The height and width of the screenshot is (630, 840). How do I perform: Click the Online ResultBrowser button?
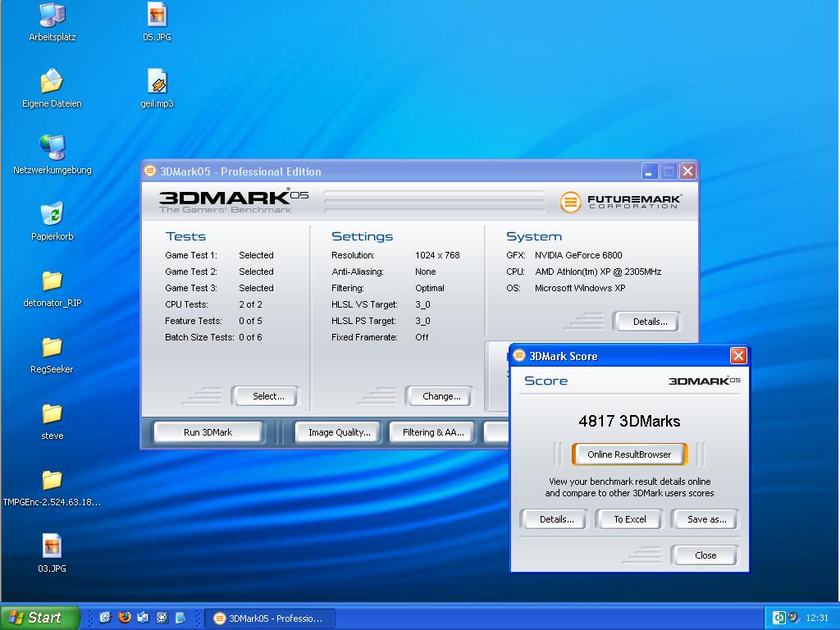(x=629, y=454)
